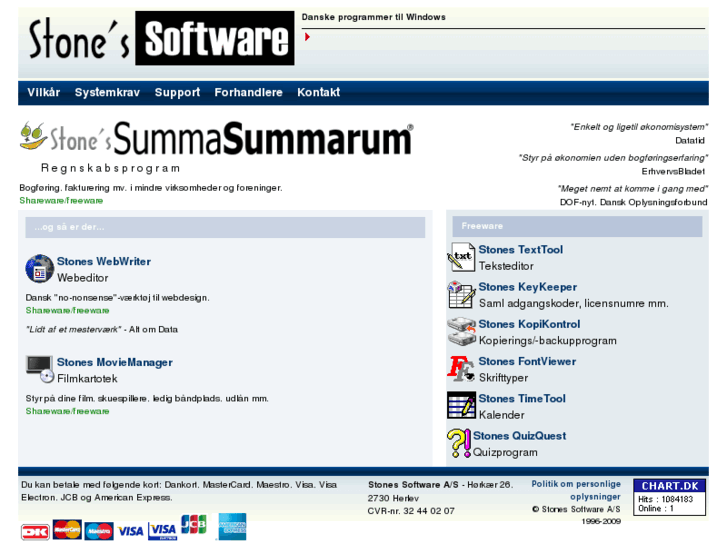727x545 pixels.
Task: Open the Stones TimeTool link
Action: coord(522,398)
